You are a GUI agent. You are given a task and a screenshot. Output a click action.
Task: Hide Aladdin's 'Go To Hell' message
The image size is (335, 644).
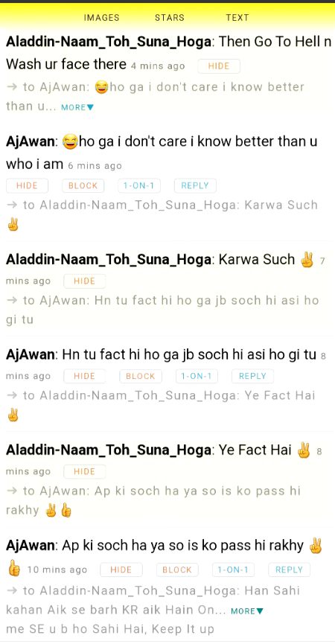coord(219,66)
